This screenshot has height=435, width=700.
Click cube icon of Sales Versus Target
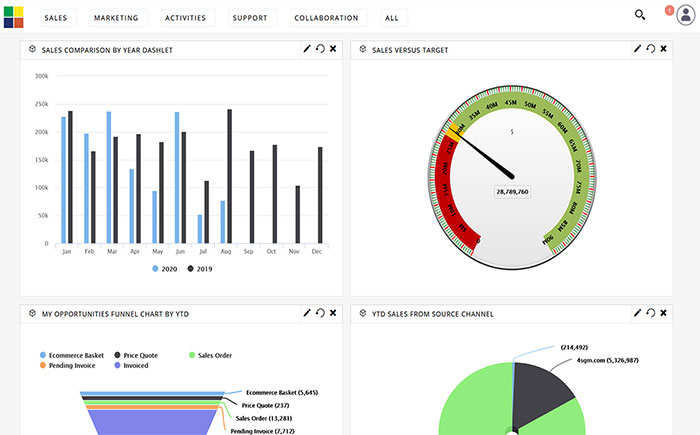(362, 49)
